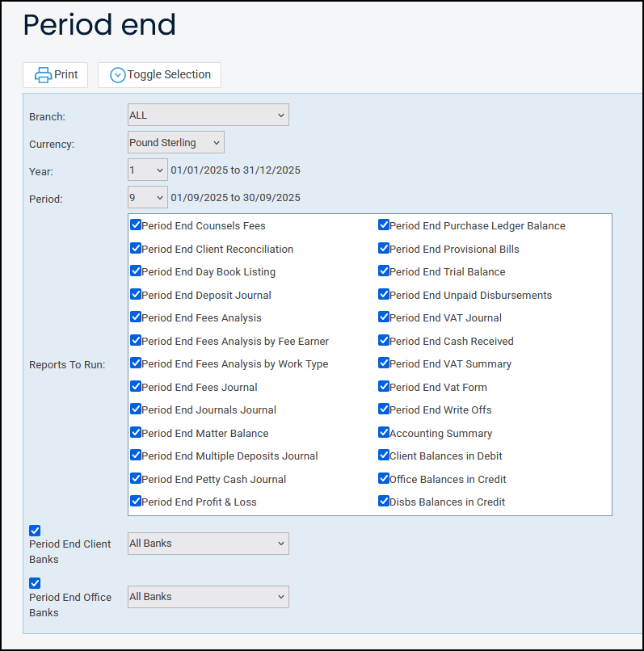Uncheck Client Balances in Debit
Image resolution: width=644 pixels, height=651 pixels.
[384, 456]
